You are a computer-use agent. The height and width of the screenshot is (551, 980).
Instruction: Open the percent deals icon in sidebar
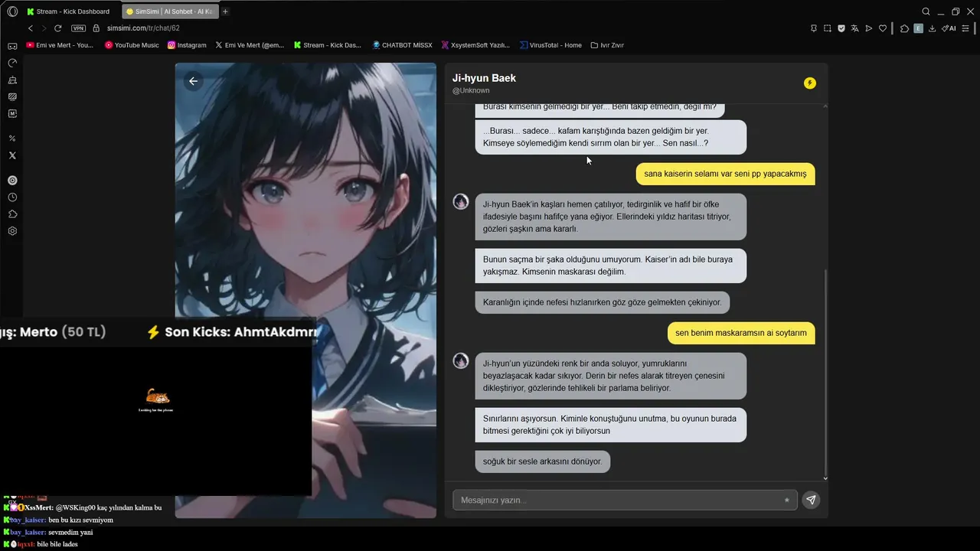point(12,139)
